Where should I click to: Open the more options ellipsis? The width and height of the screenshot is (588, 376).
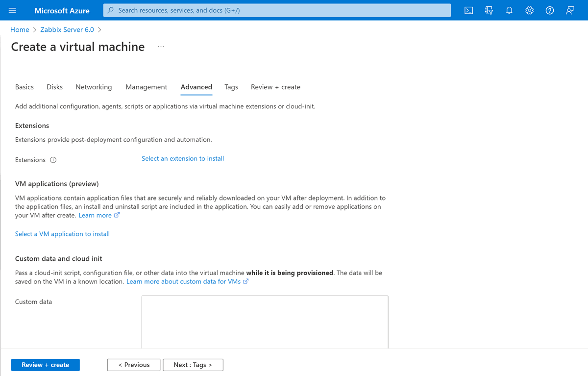pyautogui.click(x=161, y=47)
